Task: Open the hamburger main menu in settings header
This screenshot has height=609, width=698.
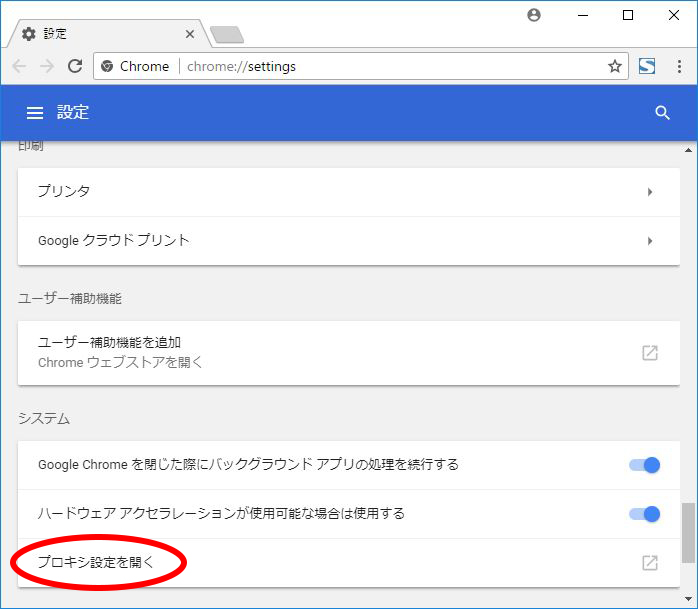Action: point(35,113)
